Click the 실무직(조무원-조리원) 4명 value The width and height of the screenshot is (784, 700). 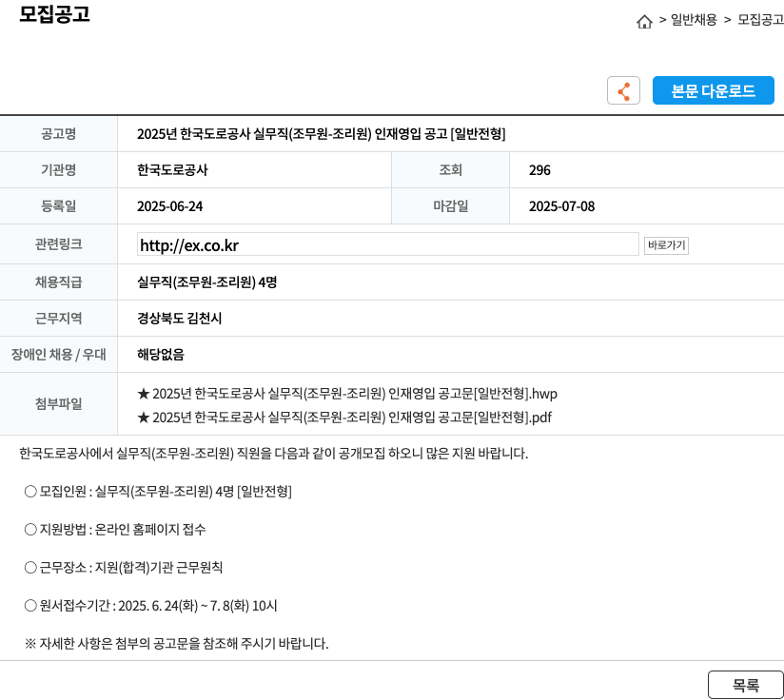[x=207, y=282]
